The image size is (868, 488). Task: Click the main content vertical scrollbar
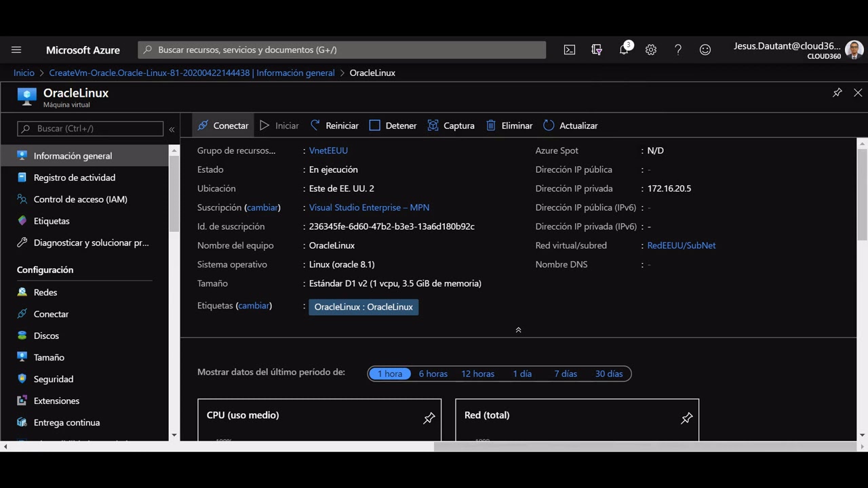pyautogui.click(x=863, y=195)
